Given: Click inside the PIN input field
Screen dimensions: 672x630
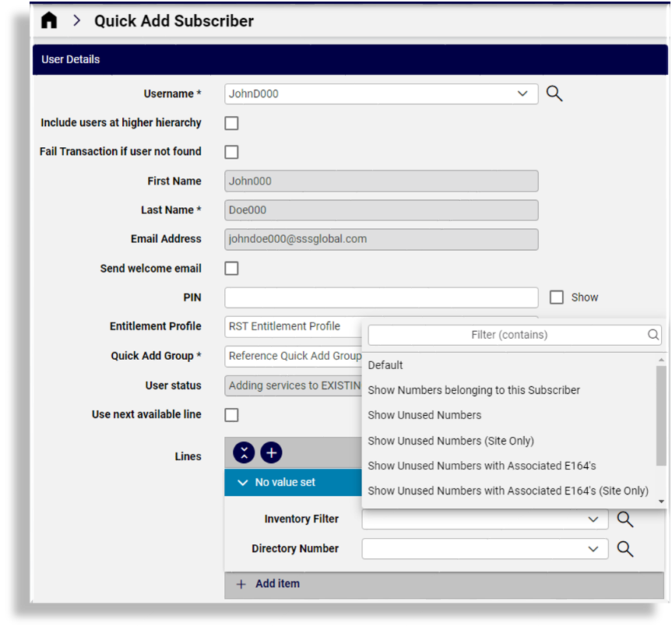Looking at the screenshot, I should [381, 297].
